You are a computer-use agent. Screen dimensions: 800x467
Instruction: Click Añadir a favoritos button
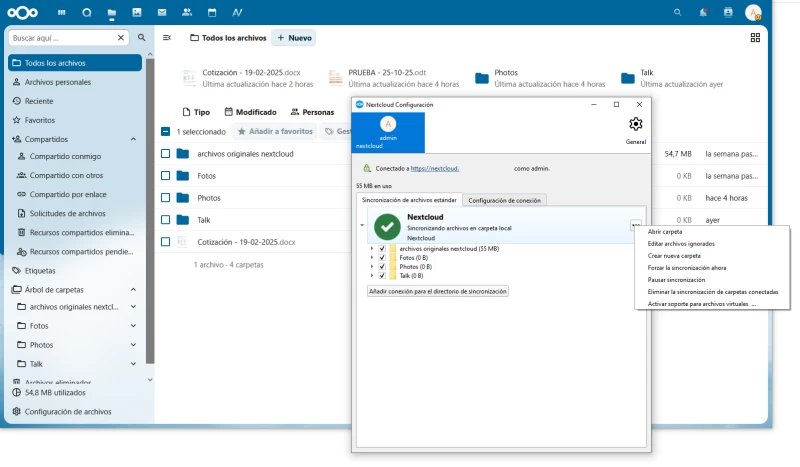[x=275, y=132]
